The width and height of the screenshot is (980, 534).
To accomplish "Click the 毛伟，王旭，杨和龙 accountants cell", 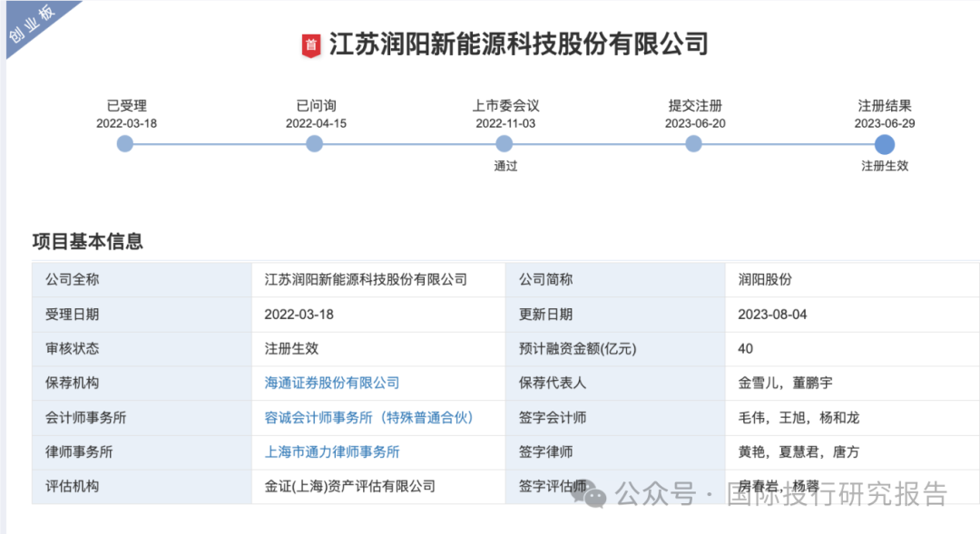I will click(852, 417).
